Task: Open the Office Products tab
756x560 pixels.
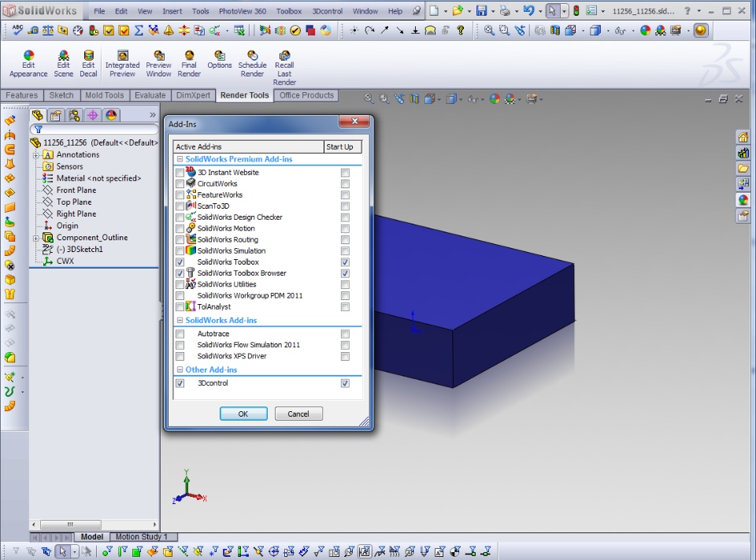Action: tap(306, 95)
